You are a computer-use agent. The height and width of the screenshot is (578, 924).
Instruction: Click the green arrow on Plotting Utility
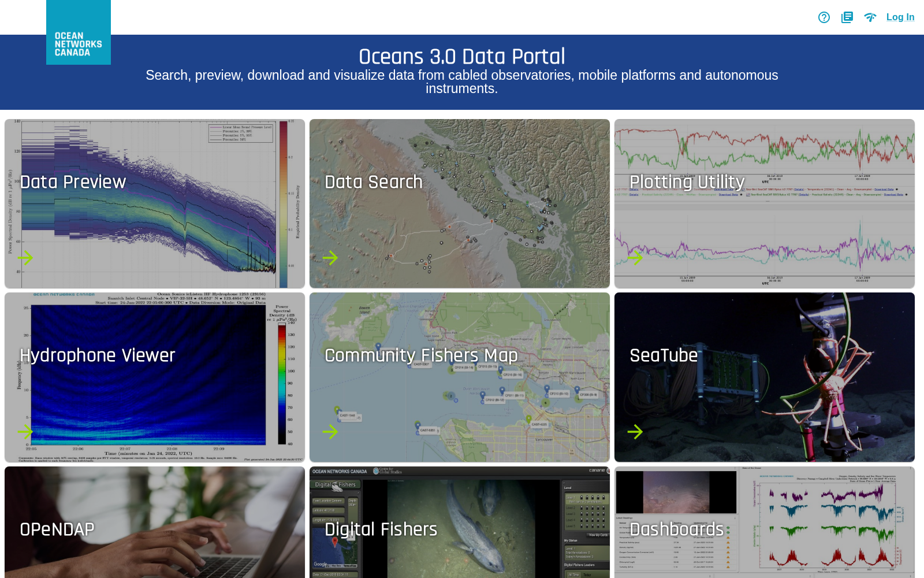click(x=635, y=258)
